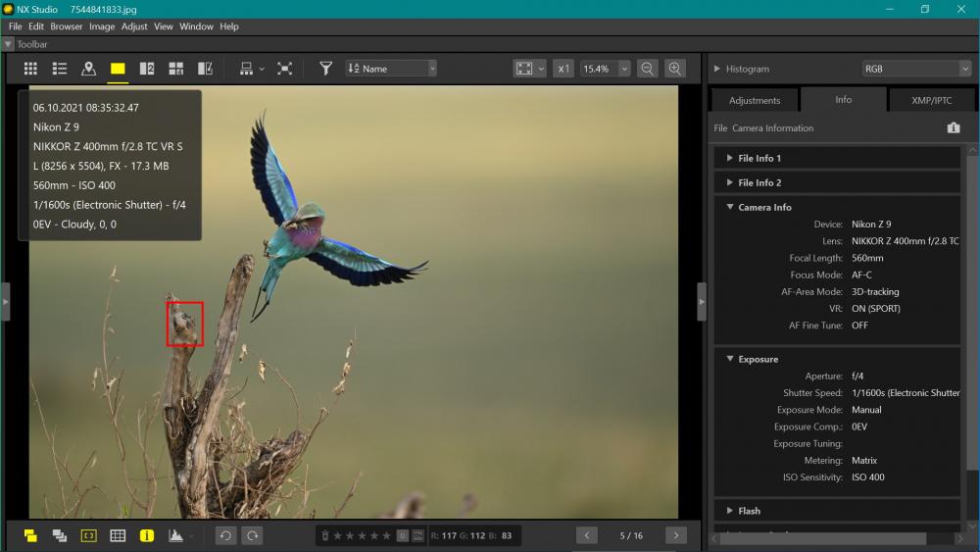
Task: Choose the 2-image compare view
Action: pyautogui.click(x=147, y=69)
